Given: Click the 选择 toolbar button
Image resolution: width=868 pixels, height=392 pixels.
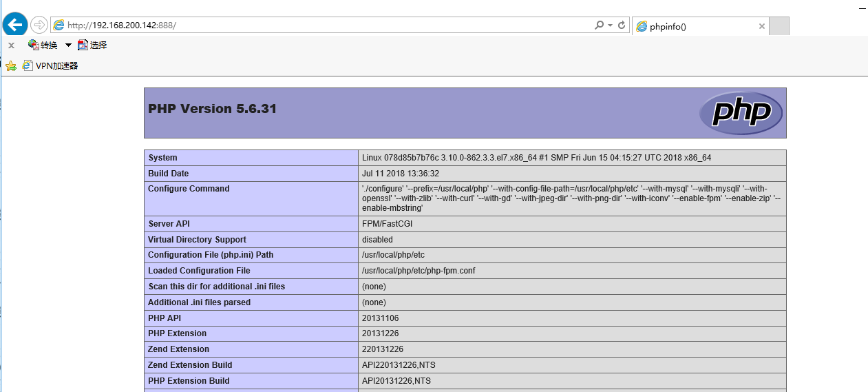Looking at the screenshot, I should [92, 45].
